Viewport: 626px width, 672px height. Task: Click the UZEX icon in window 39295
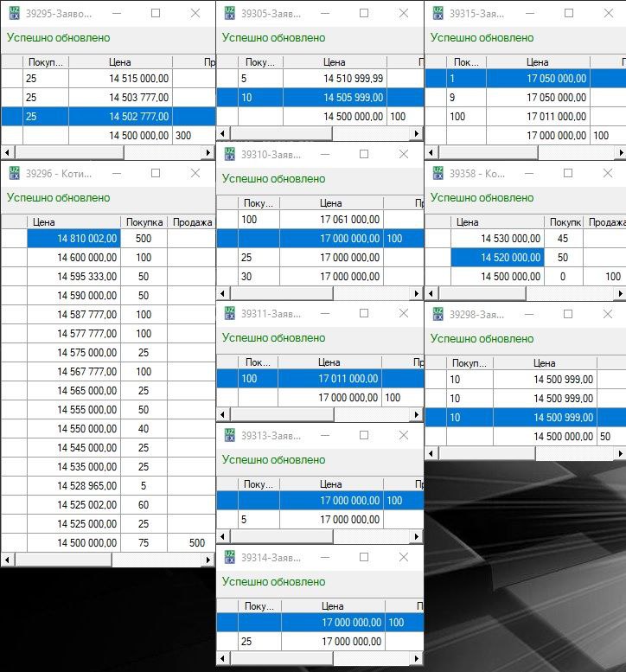click(14, 13)
